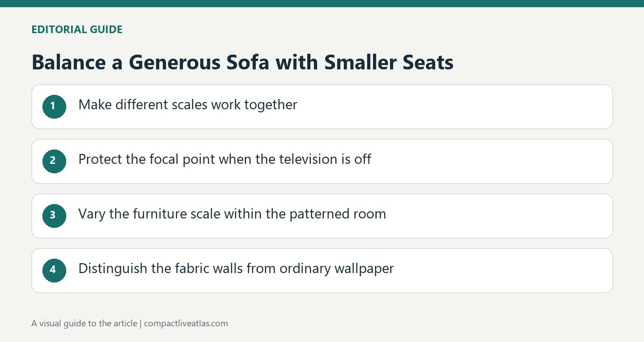Image resolution: width=644 pixels, height=342 pixels.
Task: Click the number 3 circle badge
Action: click(54, 215)
